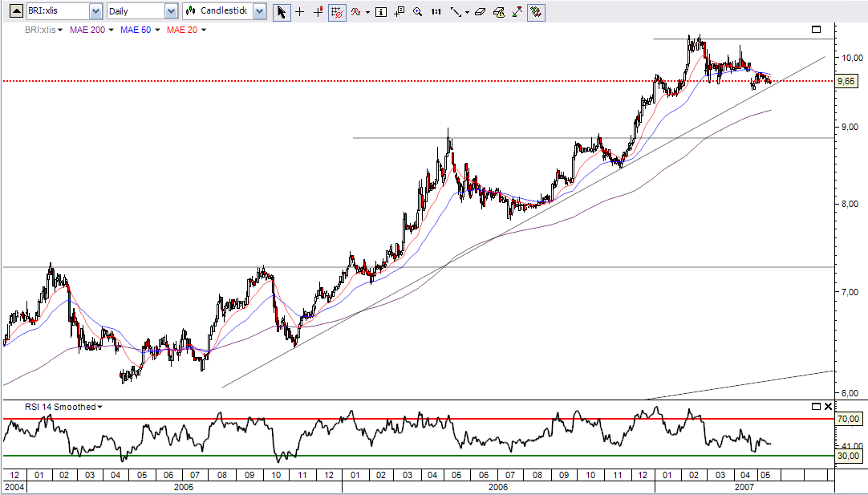Select the trend line drawing tool

tap(456, 11)
